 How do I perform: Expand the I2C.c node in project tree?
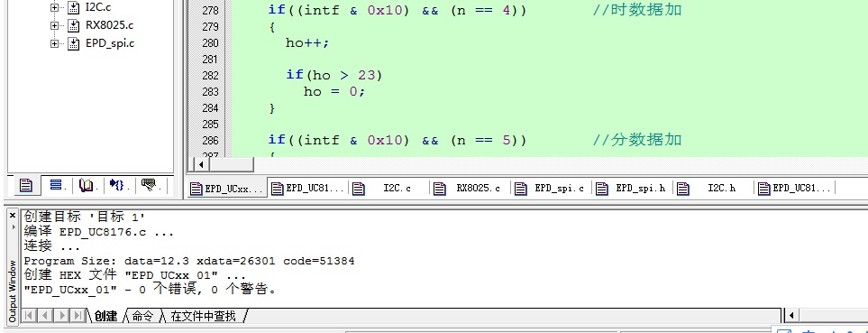(54, 8)
